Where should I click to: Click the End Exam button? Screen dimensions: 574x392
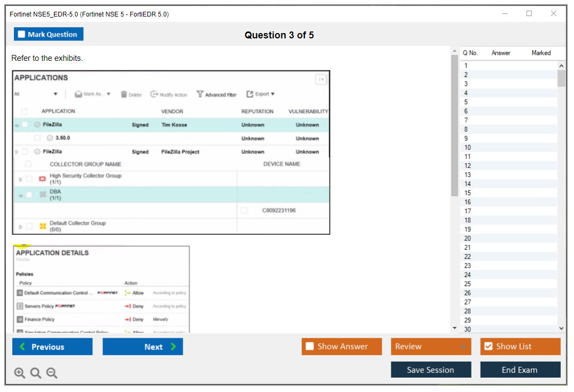click(520, 370)
